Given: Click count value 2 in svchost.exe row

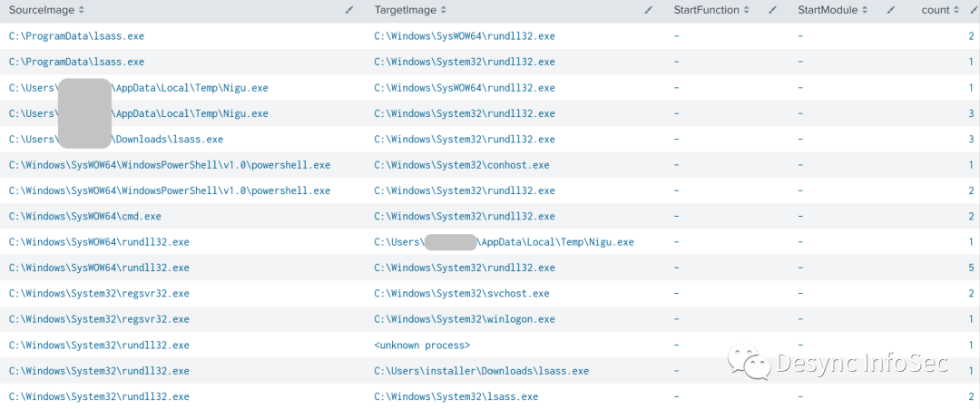Looking at the screenshot, I should click(971, 294).
